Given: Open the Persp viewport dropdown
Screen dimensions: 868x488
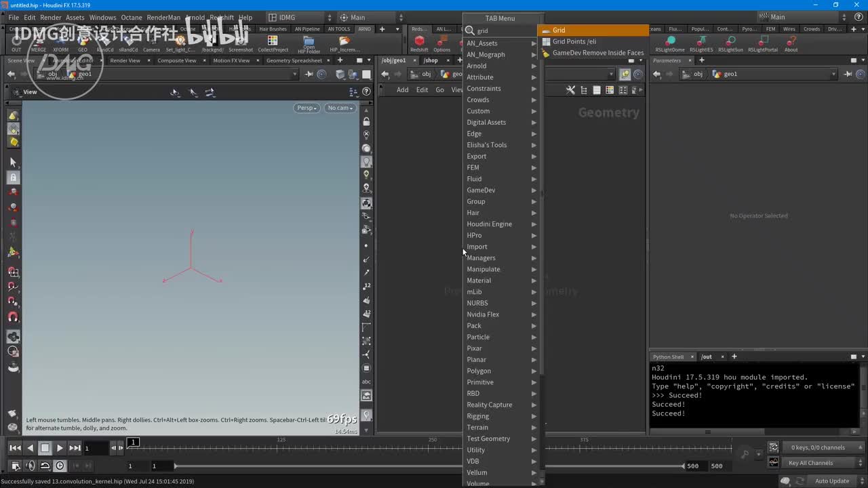Looking at the screenshot, I should (307, 108).
